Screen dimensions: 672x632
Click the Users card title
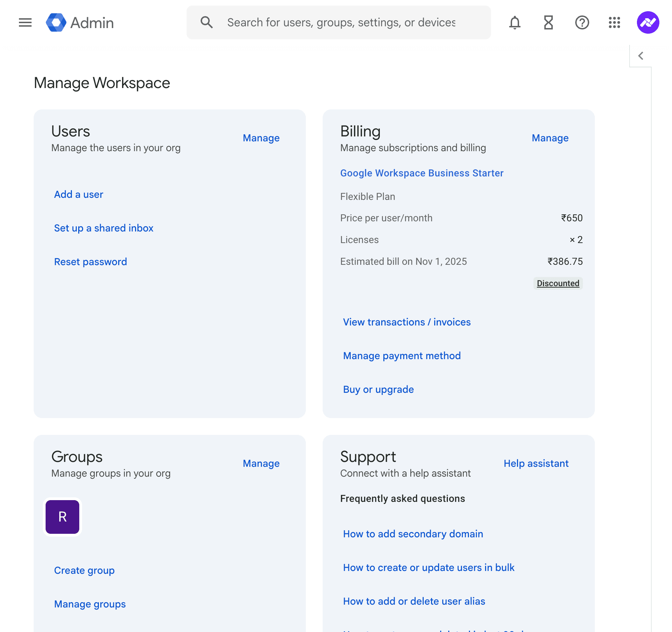click(x=70, y=131)
